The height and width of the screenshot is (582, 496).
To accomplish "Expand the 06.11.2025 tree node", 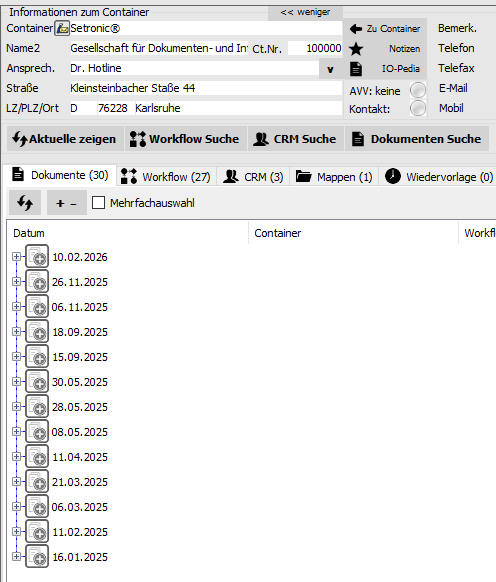I will (16, 306).
